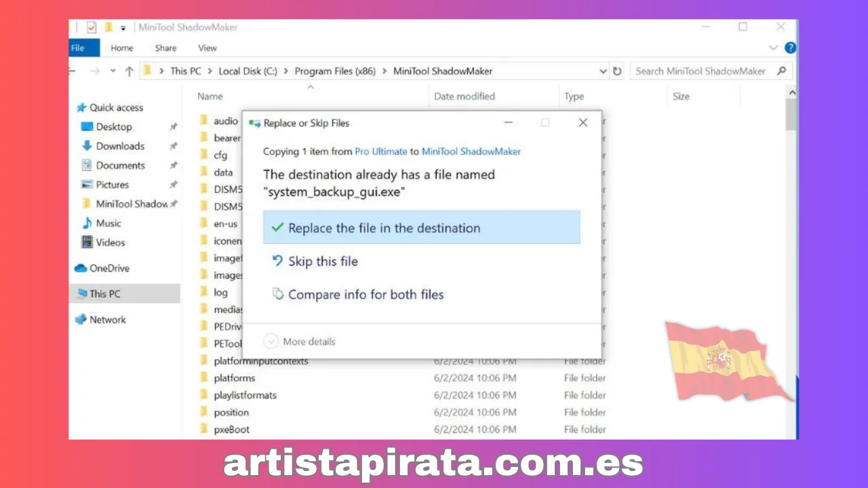
Task: Sort by the Type column header
Action: (x=574, y=96)
